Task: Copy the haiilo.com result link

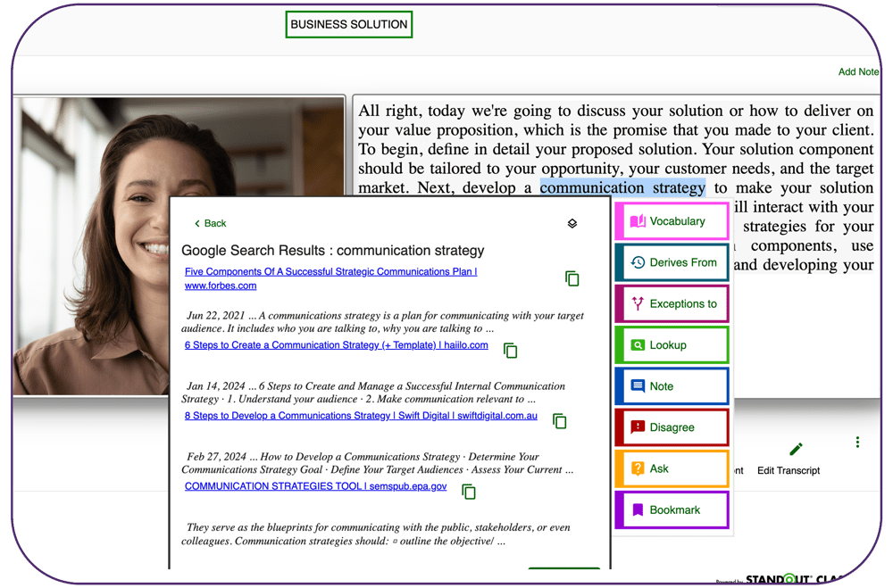Action: click(510, 350)
